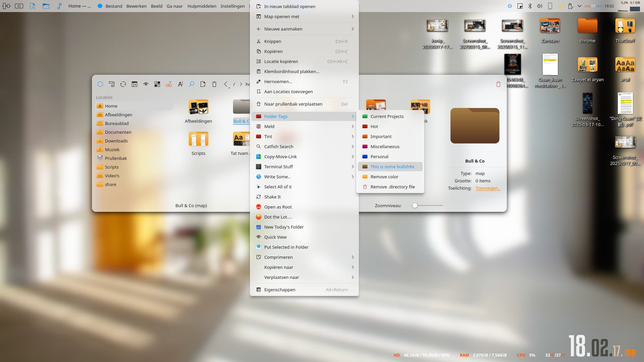Click 'Remove .directory file' entry
This screenshot has width=644, height=362.
click(390, 187)
